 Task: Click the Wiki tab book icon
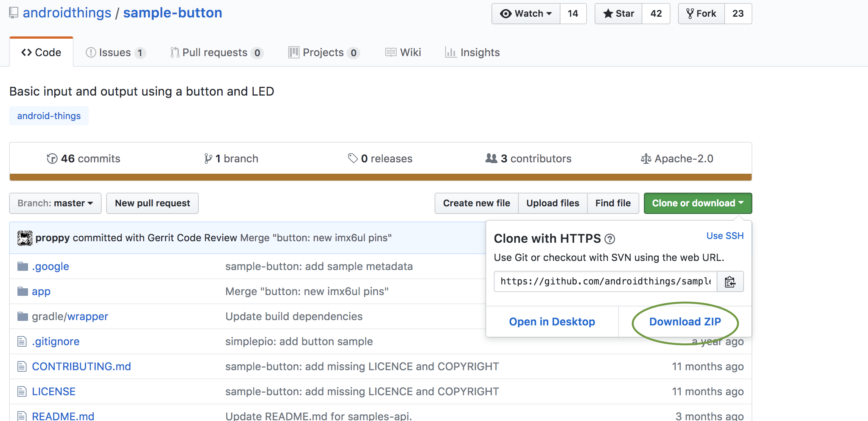pyautogui.click(x=391, y=52)
